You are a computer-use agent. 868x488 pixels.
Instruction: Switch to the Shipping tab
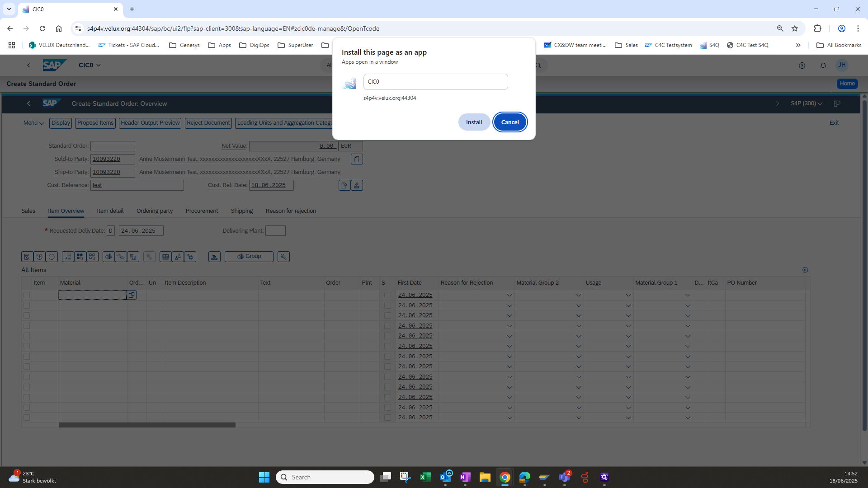coord(242,211)
